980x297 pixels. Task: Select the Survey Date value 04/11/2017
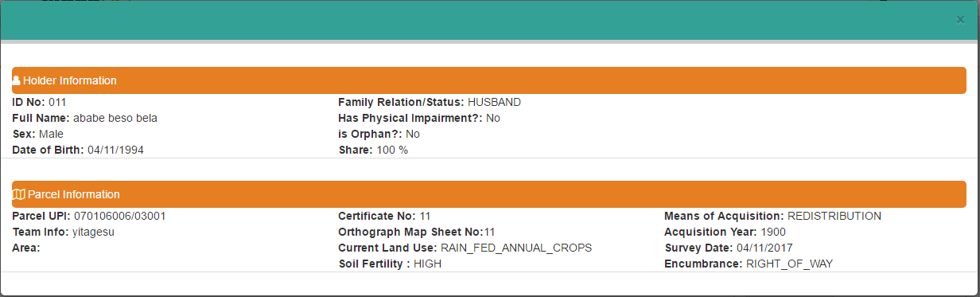click(764, 248)
